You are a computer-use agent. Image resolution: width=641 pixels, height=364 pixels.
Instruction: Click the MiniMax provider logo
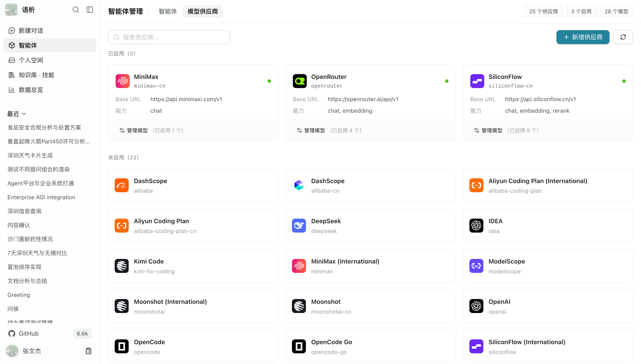123,81
